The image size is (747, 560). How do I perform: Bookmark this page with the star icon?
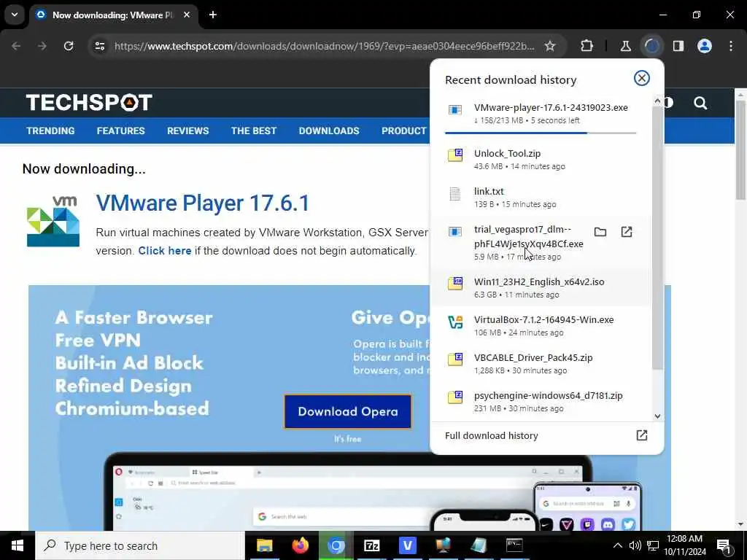tap(550, 46)
